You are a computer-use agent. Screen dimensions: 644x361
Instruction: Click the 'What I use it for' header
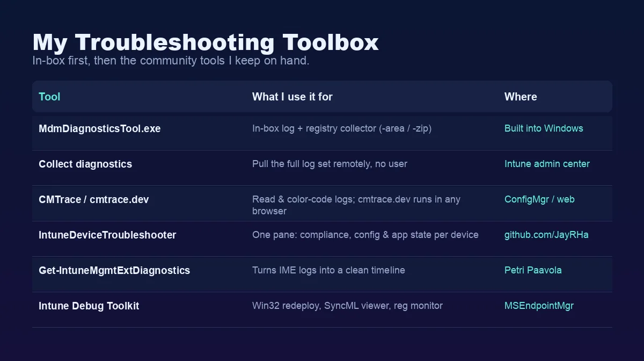pos(292,97)
